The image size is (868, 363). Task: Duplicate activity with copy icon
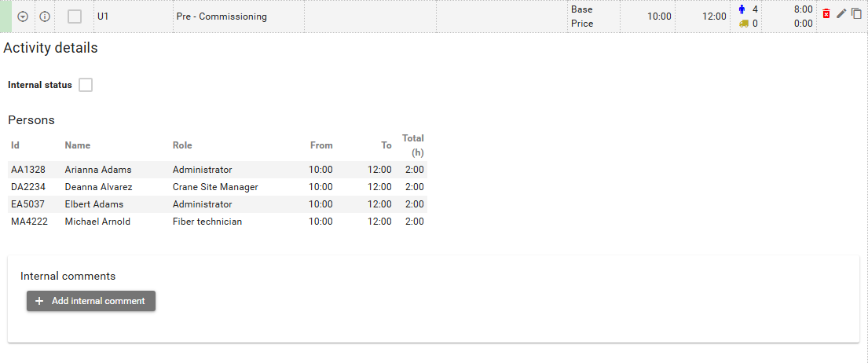(x=856, y=13)
